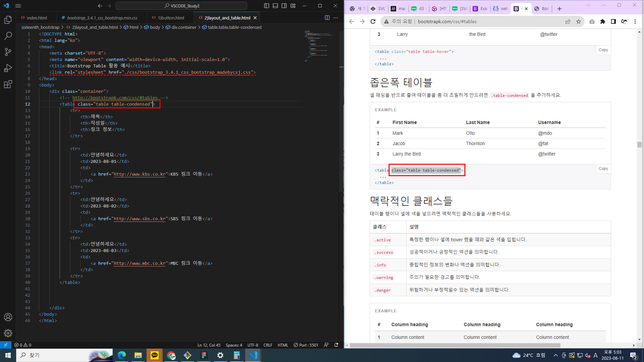Open the Manage gear in activity bar
This screenshot has height=362, width=644.
8,333
